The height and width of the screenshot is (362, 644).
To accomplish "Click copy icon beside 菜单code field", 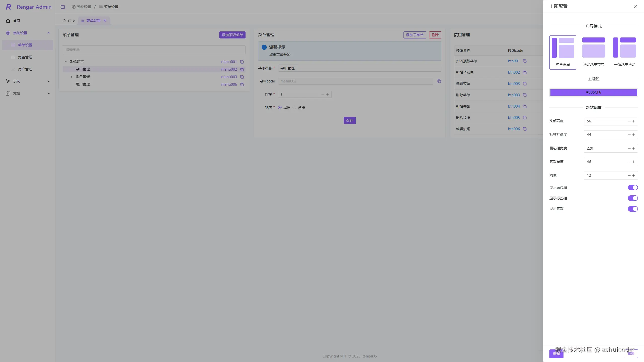I will click(x=439, y=81).
